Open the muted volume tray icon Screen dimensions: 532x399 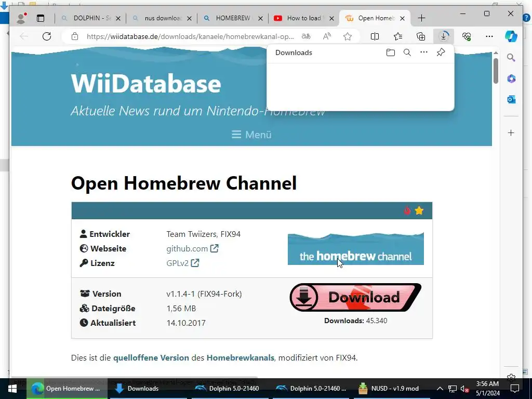(465, 389)
